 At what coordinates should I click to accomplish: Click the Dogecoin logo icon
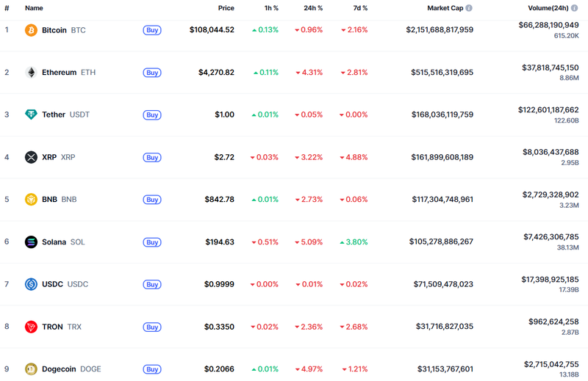(x=31, y=369)
